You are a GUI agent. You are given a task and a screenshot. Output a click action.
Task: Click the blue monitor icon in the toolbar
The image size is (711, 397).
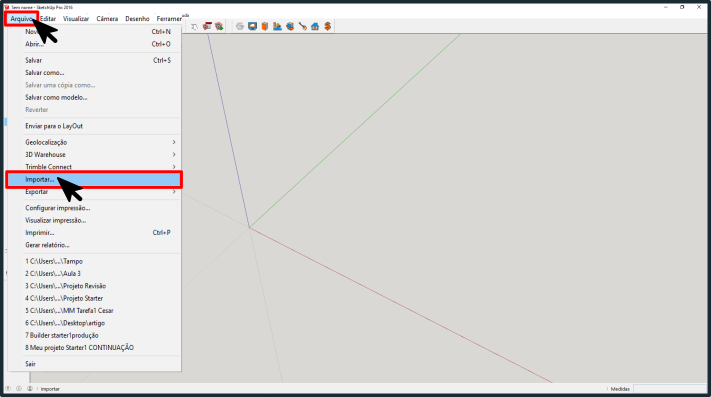[x=253, y=26]
